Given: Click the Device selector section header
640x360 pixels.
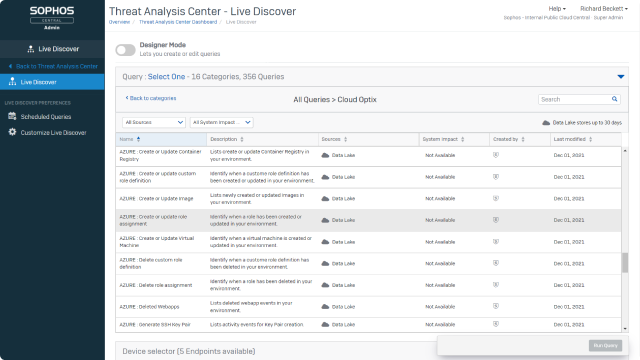Looking at the screenshot, I should point(189,351).
